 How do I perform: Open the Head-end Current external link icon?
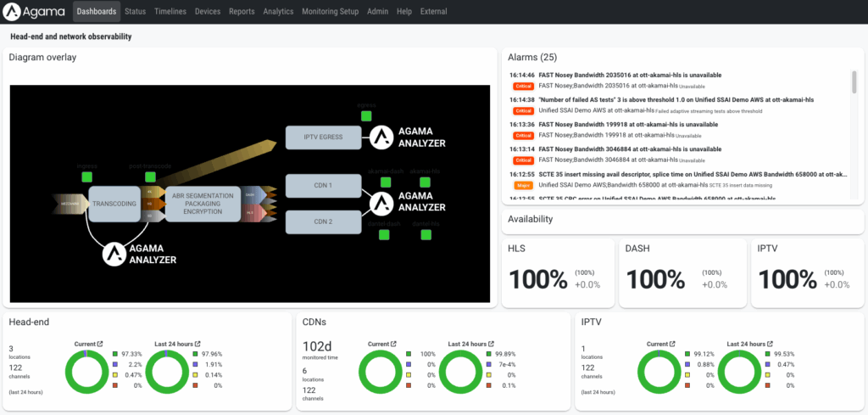[x=100, y=344]
